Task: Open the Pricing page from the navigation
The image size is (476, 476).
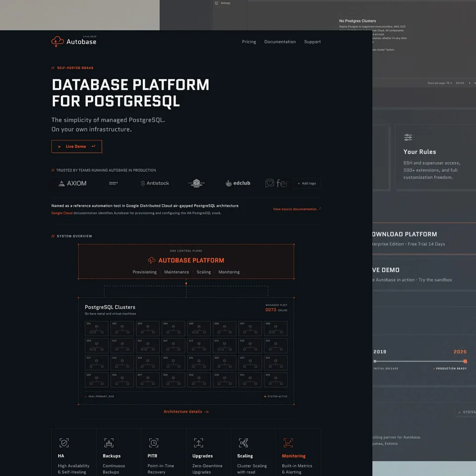Action: pos(249,42)
